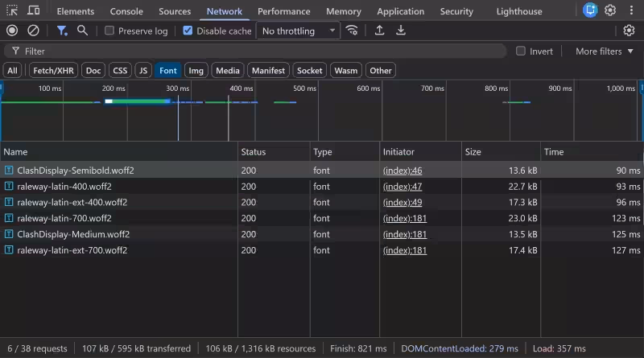Switch to the Elements tab
The image size is (644, 358).
pos(75,11)
